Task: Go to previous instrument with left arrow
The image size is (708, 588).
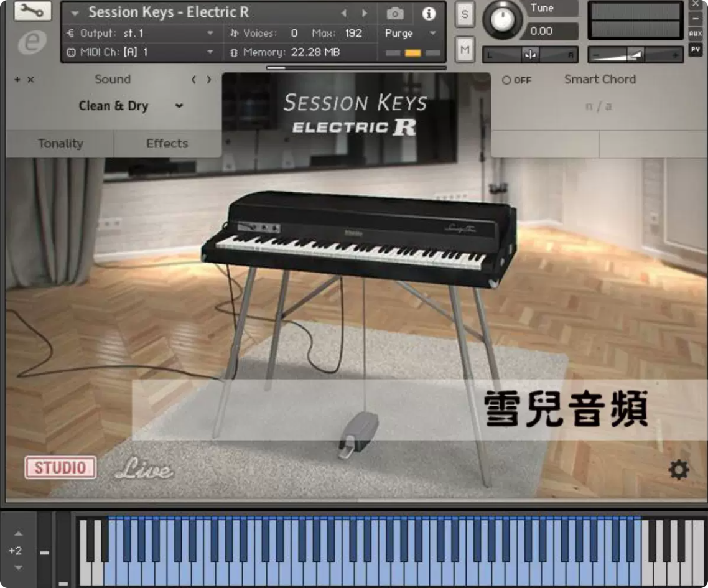Action: 344,13
